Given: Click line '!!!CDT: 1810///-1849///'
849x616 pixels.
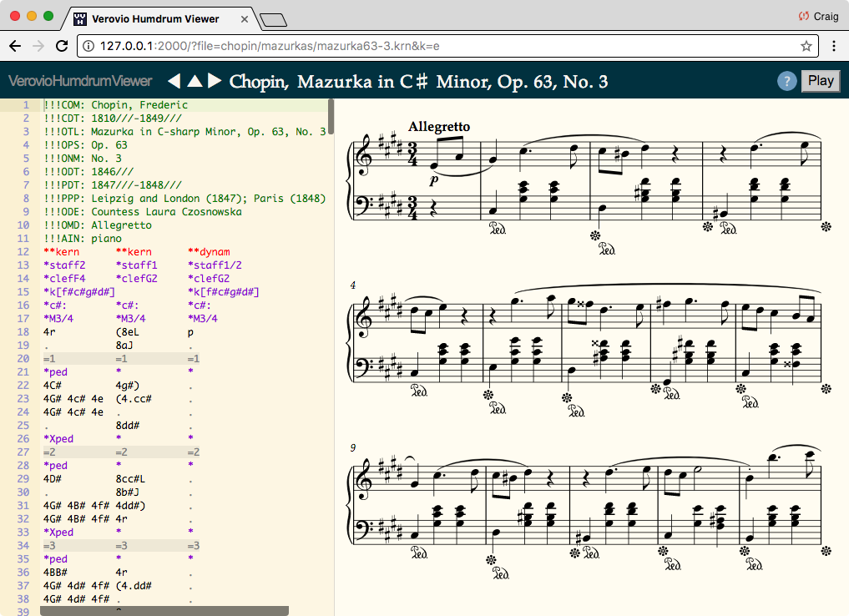Looking at the screenshot, I should [x=113, y=118].
